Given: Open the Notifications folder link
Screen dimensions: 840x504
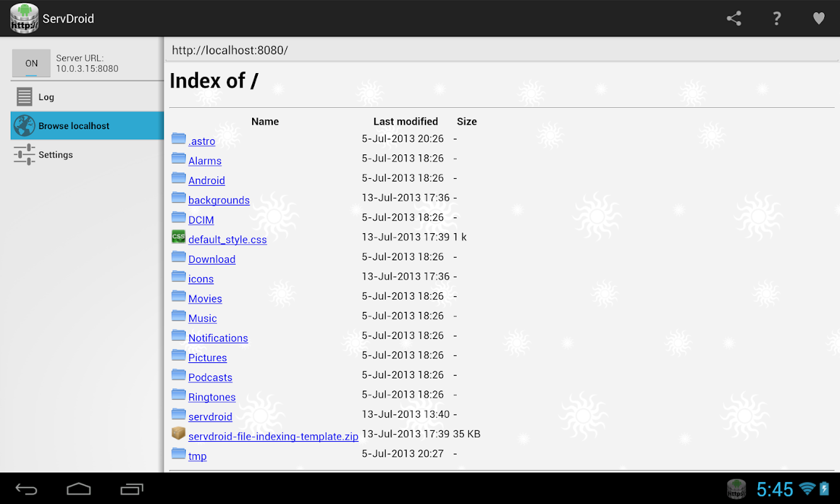Looking at the screenshot, I should coord(218,338).
